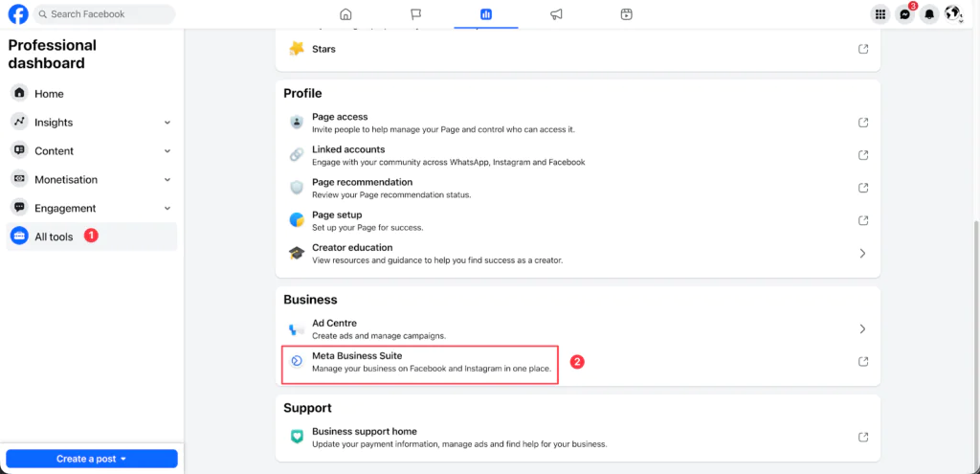This screenshot has width=980, height=474.
Task: Click the external link icon beside Page access
Action: pos(863,123)
